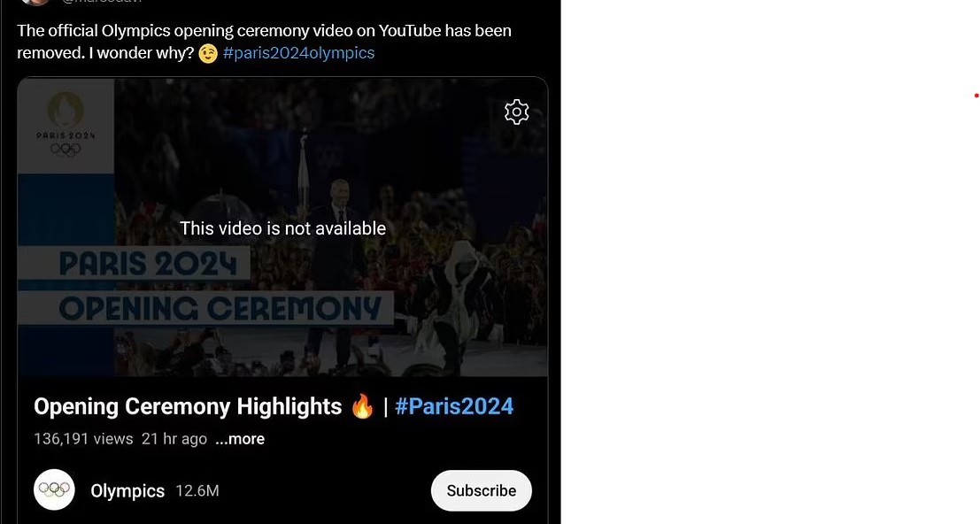This screenshot has height=524, width=980.
Task: Click the winking emoji in the tweet
Action: click(x=208, y=54)
